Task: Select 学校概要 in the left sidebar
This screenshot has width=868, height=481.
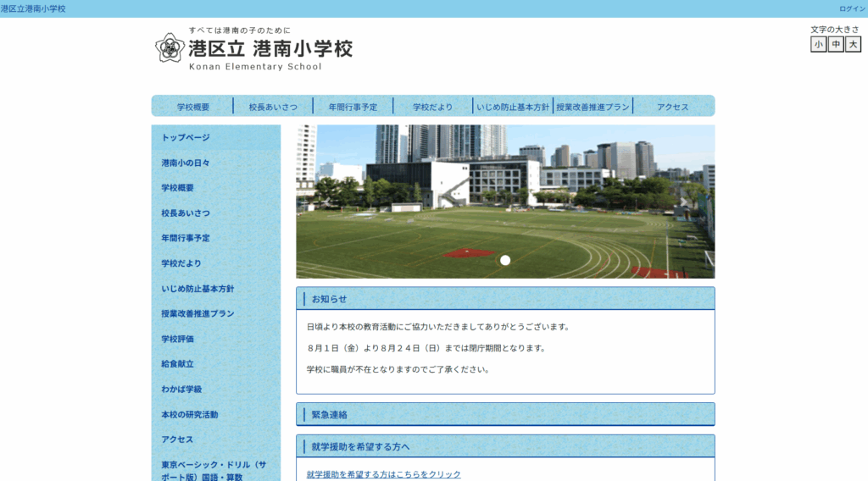Action: (216, 188)
